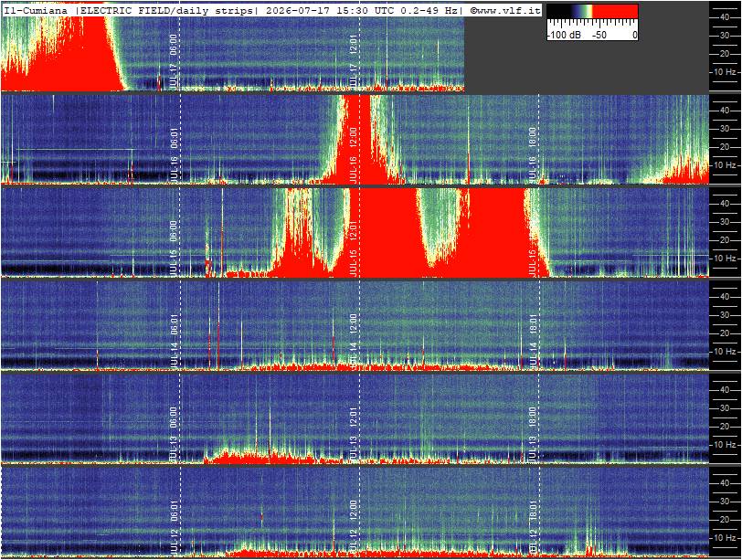Click the -100 dB legend label
The width and height of the screenshot is (742, 560).
tap(564, 35)
